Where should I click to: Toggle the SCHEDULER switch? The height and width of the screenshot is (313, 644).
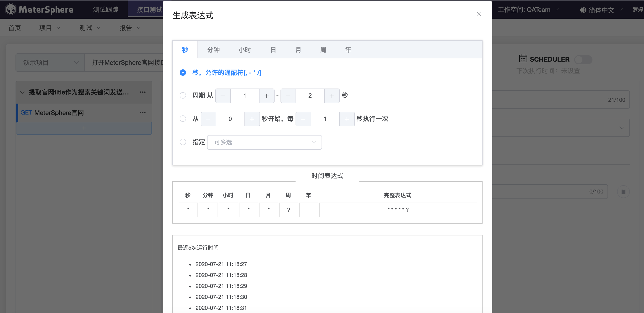(583, 60)
